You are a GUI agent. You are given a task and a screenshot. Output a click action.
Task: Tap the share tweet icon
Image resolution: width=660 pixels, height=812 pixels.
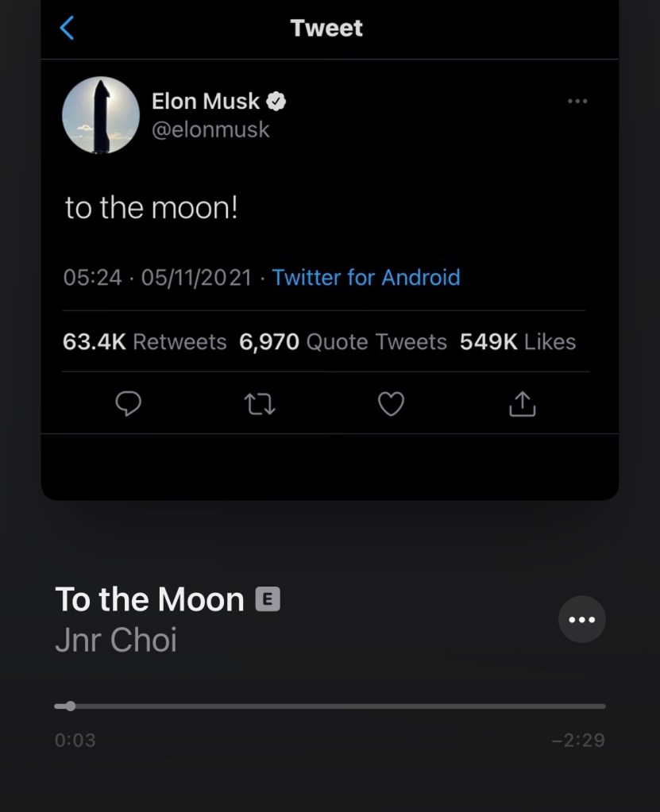pos(522,406)
